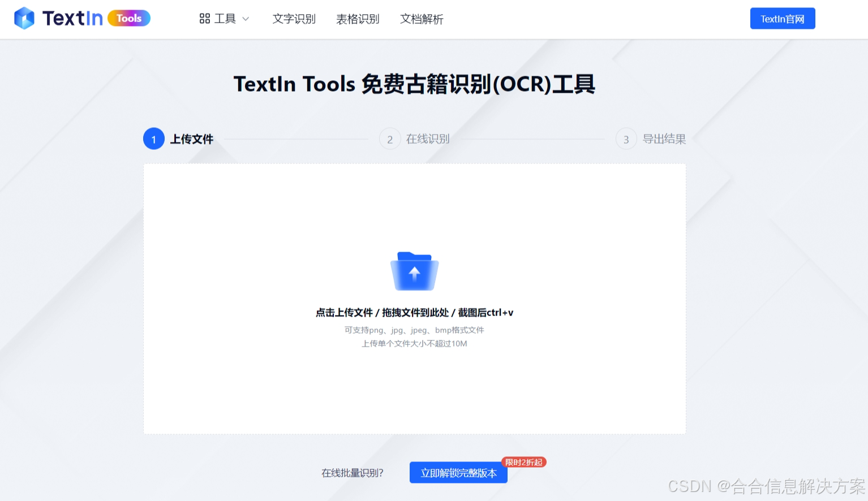The height and width of the screenshot is (501, 868).
Task: Select step 1 circle 上传文件
Action: (x=154, y=139)
